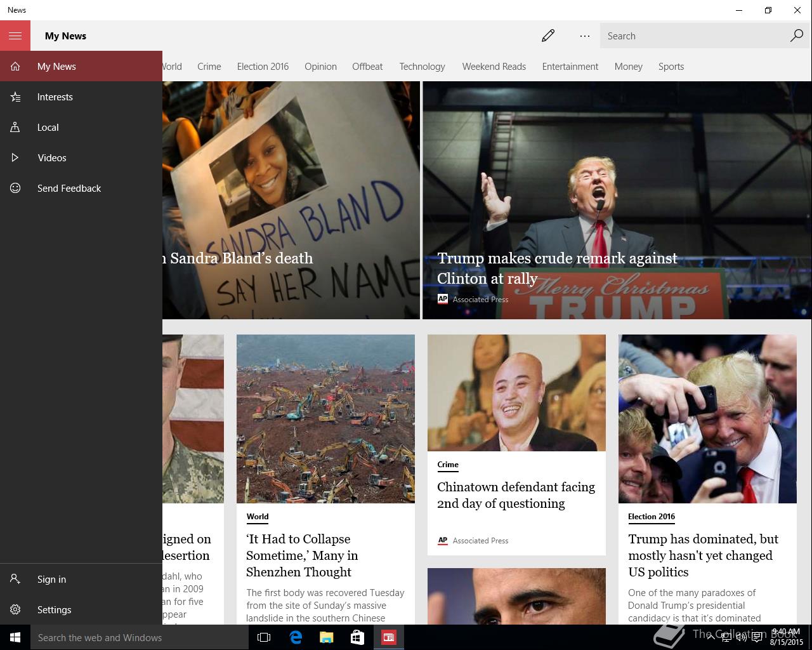Choose Send Feedback in the sidebar
The image size is (812, 650).
point(69,188)
